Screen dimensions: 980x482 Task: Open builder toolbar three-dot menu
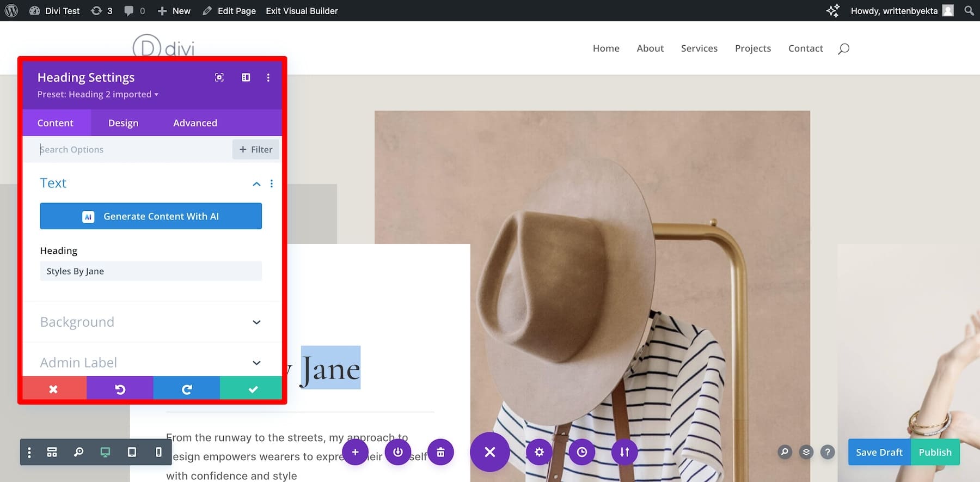[x=29, y=452]
